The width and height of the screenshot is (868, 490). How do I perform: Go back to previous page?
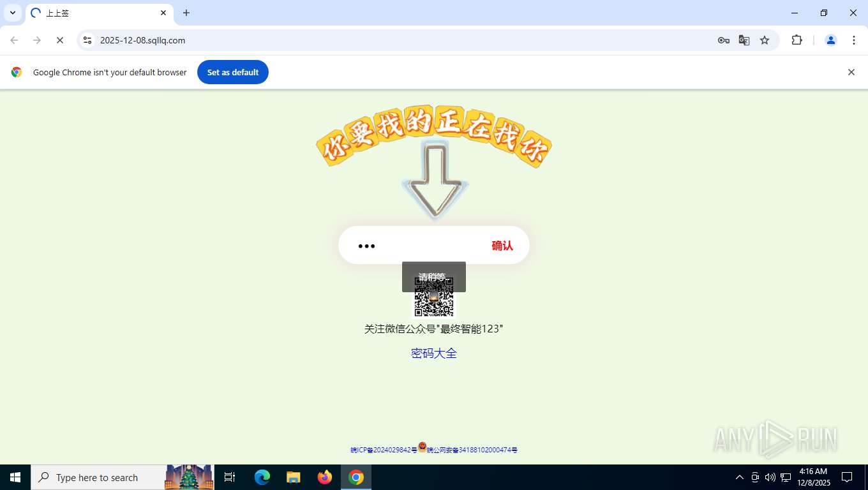pyautogui.click(x=14, y=40)
